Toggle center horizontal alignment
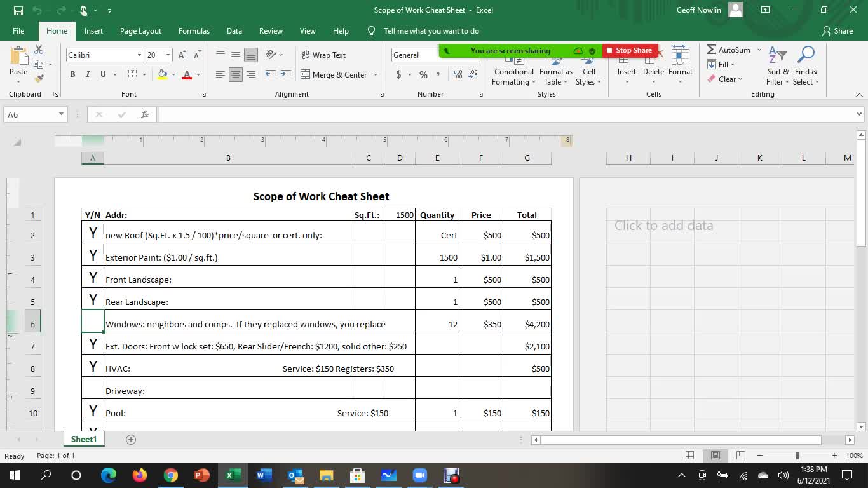 coord(236,74)
